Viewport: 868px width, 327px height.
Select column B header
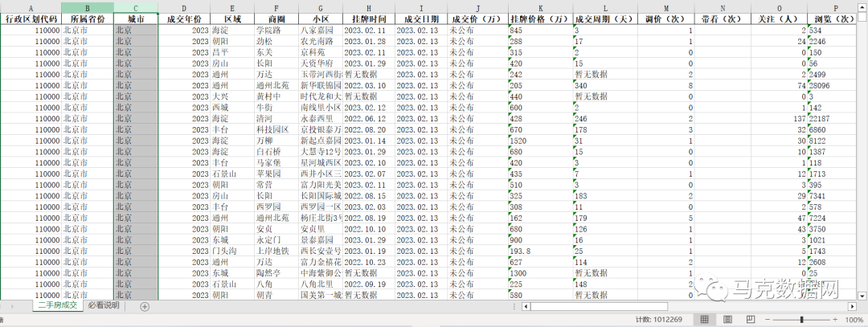(88, 8)
